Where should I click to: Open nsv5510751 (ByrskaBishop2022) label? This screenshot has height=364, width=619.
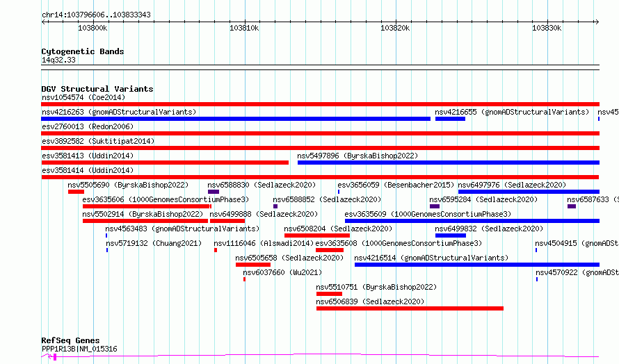click(376, 287)
